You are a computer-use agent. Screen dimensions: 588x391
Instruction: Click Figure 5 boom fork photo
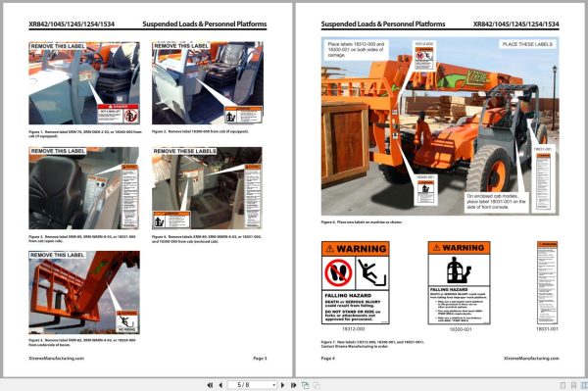tap(84, 292)
